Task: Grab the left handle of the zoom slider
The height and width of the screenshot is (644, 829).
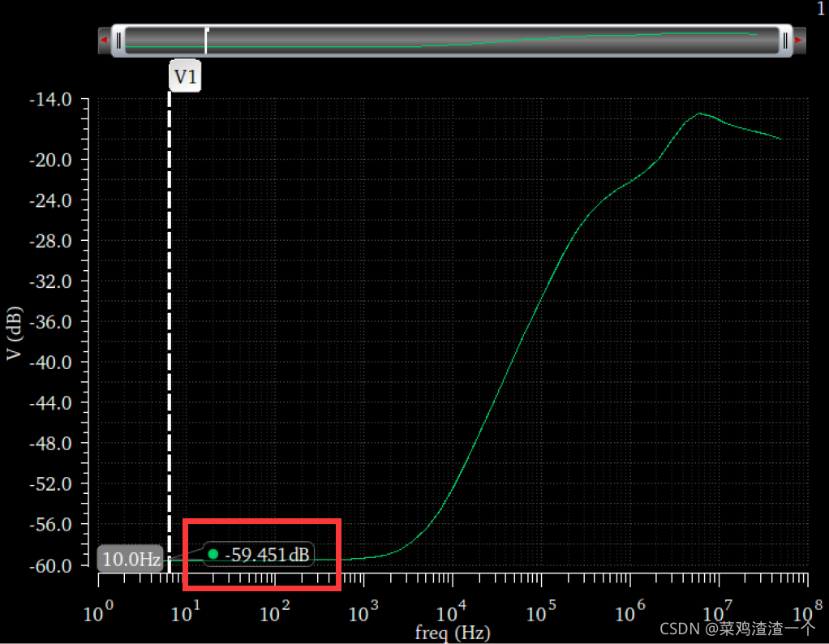Action: (x=119, y=41)
